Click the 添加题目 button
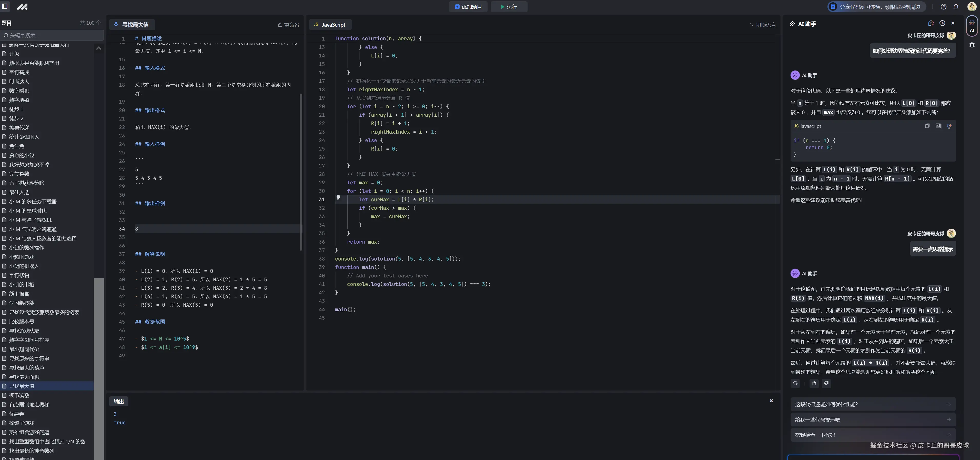 [468, 7]
